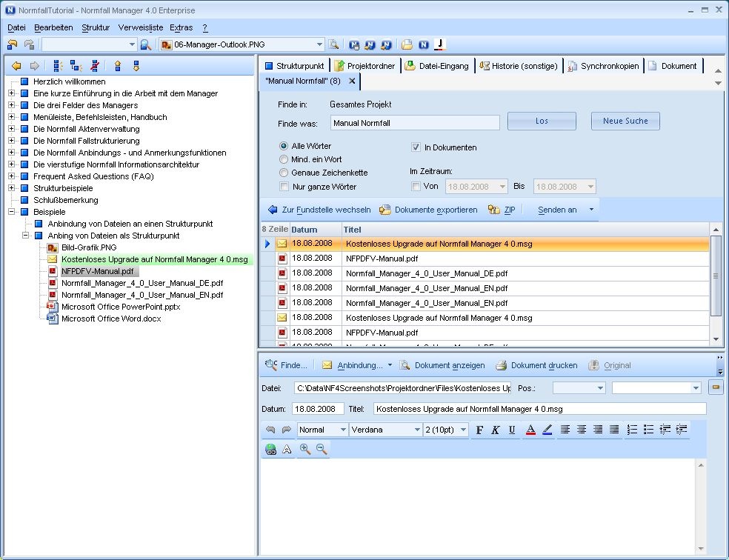Click the bold F formatting icon
Image resolution: width=729 pixels, height=560 pixels.
[480, 430]
